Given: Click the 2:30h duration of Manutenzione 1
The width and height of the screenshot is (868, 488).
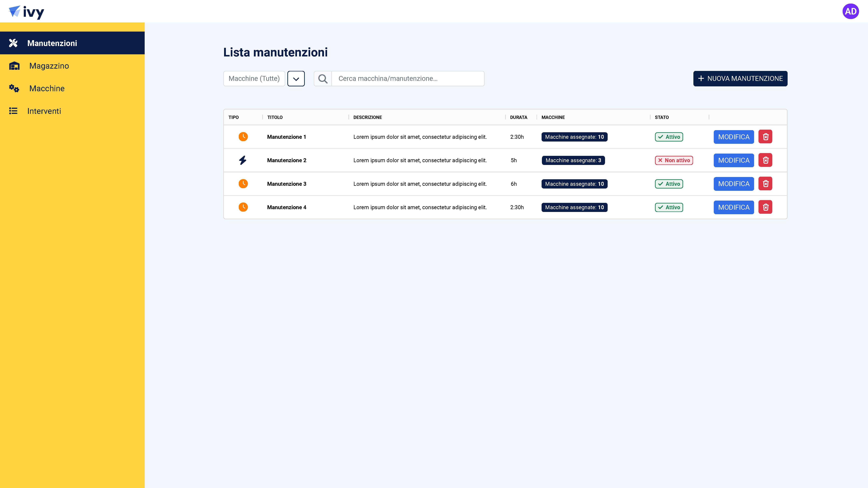Looking at the screenshot, I should click(x=517, y=137).
